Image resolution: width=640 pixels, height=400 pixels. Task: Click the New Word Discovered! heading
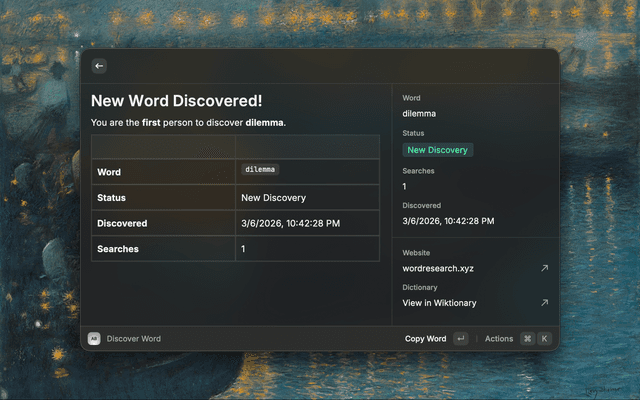coord(177,101)
